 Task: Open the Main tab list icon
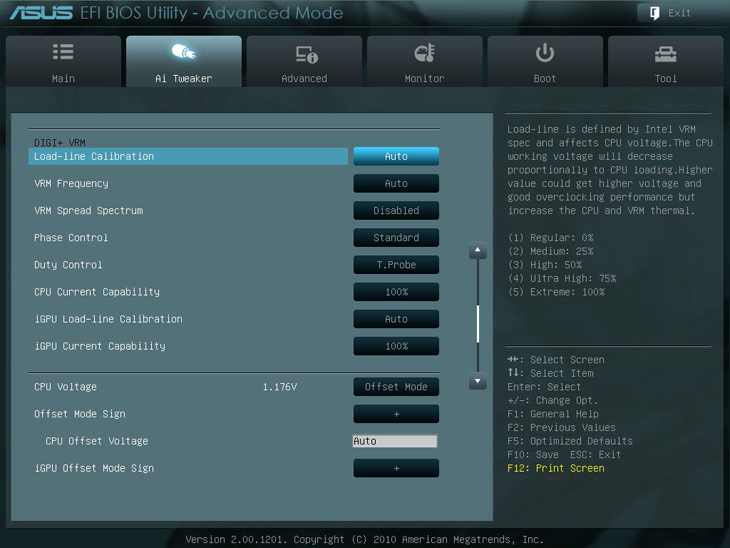point(63,52)
